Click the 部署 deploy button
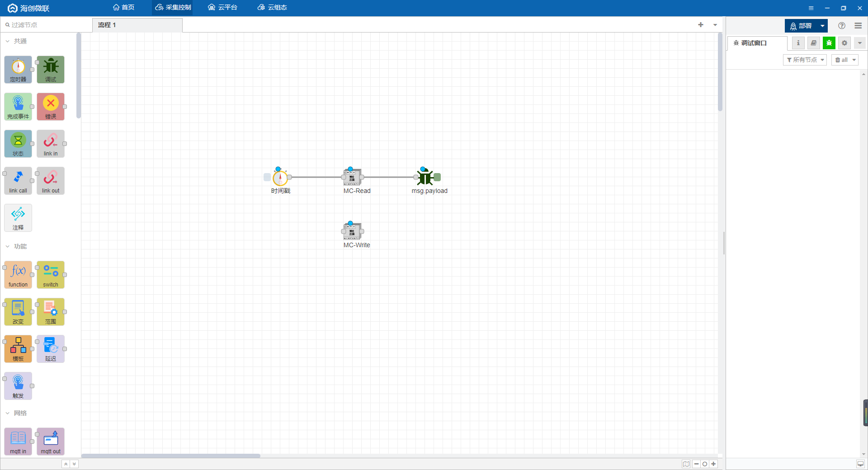 coord(801,26)
